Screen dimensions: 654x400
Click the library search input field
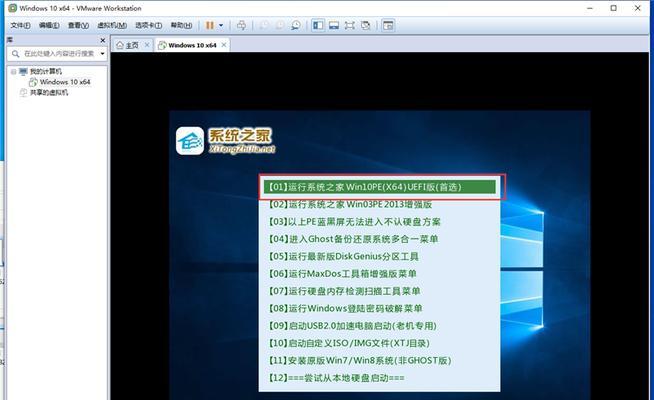click(58, 53)
